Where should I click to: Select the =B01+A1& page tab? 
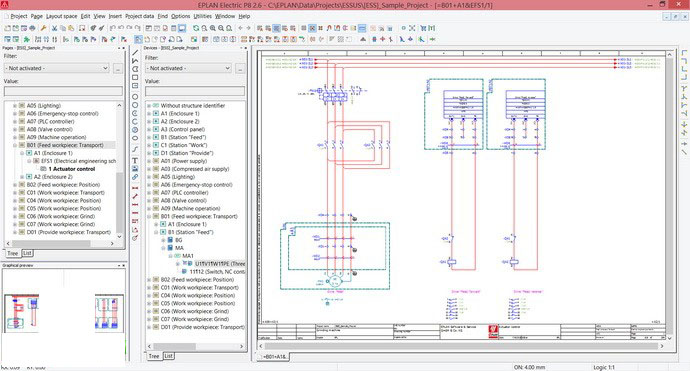tap(275, 356)
